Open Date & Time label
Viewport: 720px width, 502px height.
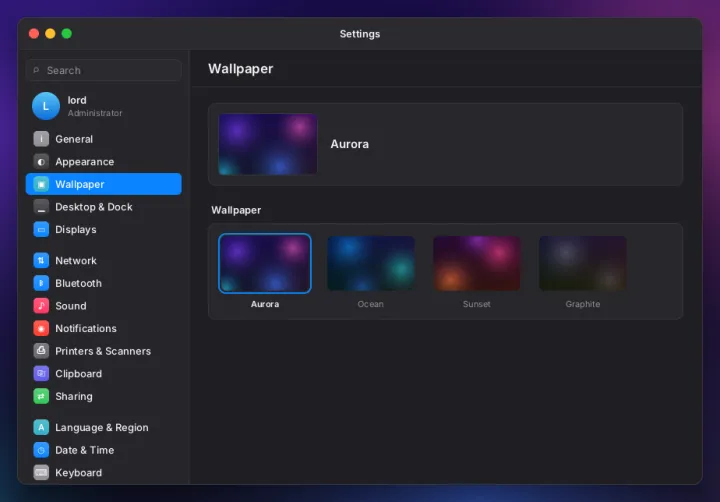[84, 450]
